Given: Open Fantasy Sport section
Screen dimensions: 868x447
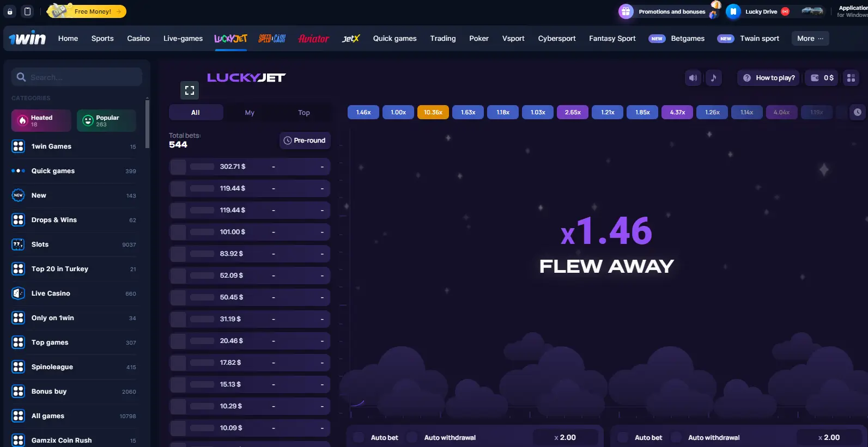Looking at the screenshot, I should pyautogui.click(x=612, y=38).
